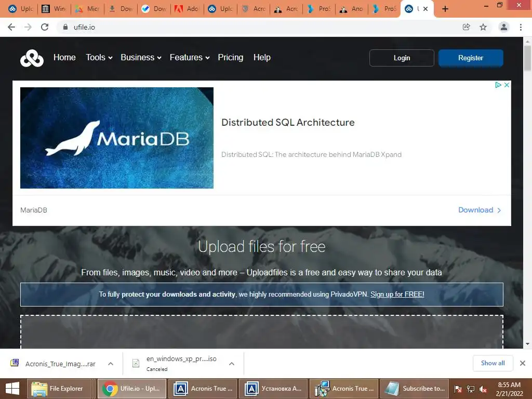Click the MariaDB seal ad image

117,138
